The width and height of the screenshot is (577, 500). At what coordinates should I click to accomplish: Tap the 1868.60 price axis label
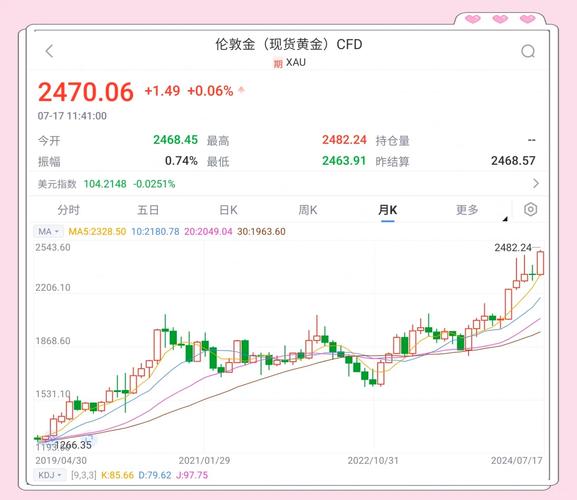(x=53, y=341)
